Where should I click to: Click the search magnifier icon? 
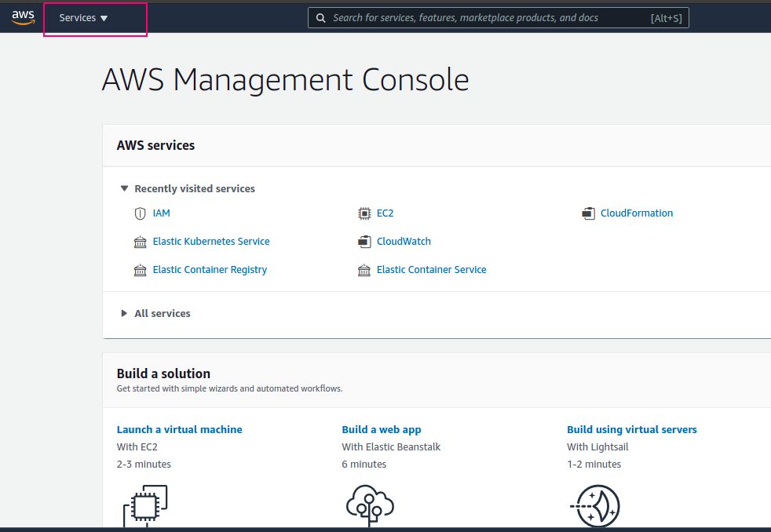point(320,18)
